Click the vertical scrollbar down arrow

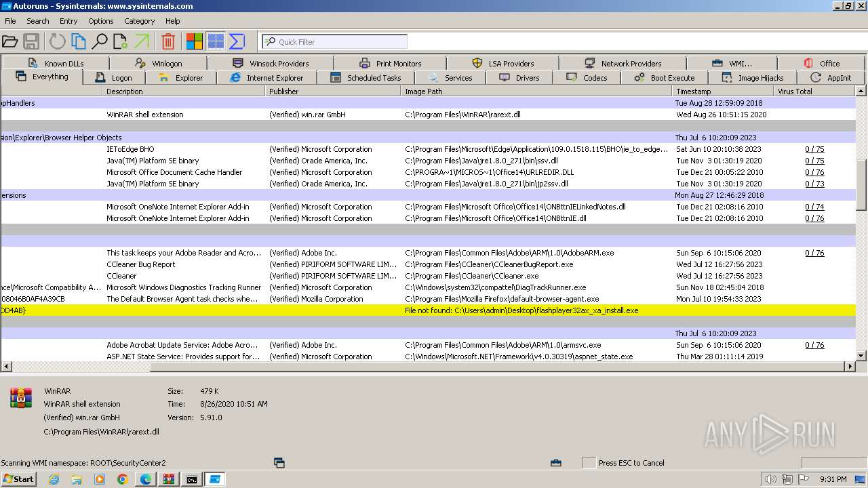(x=861, y=355)
